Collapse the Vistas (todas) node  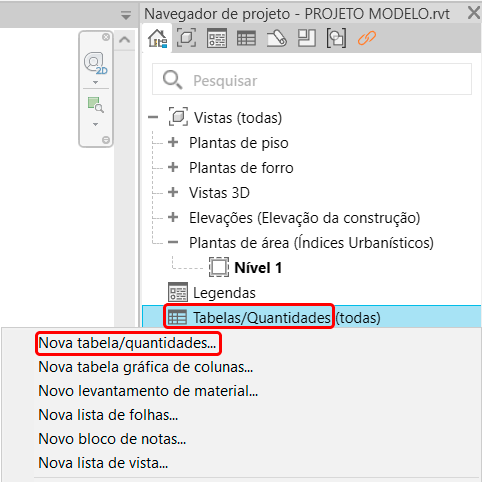(153, 117)
